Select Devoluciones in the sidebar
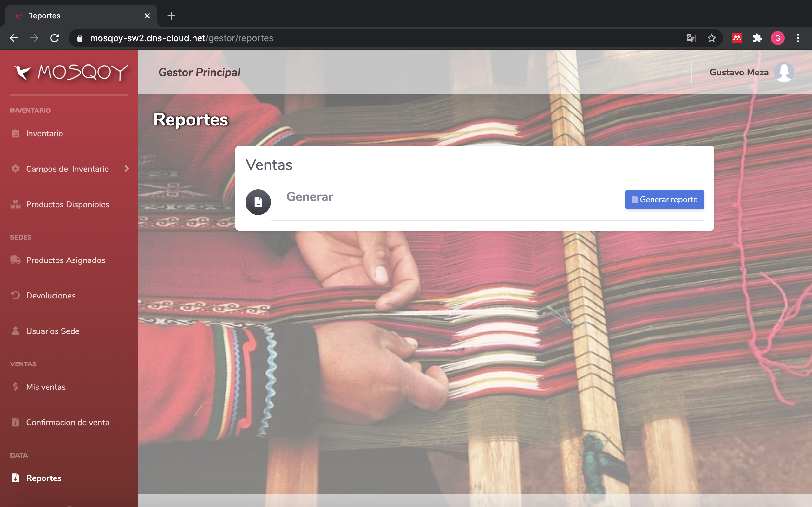The width and height of the screenshot is (812, 507). click(51, 295)
